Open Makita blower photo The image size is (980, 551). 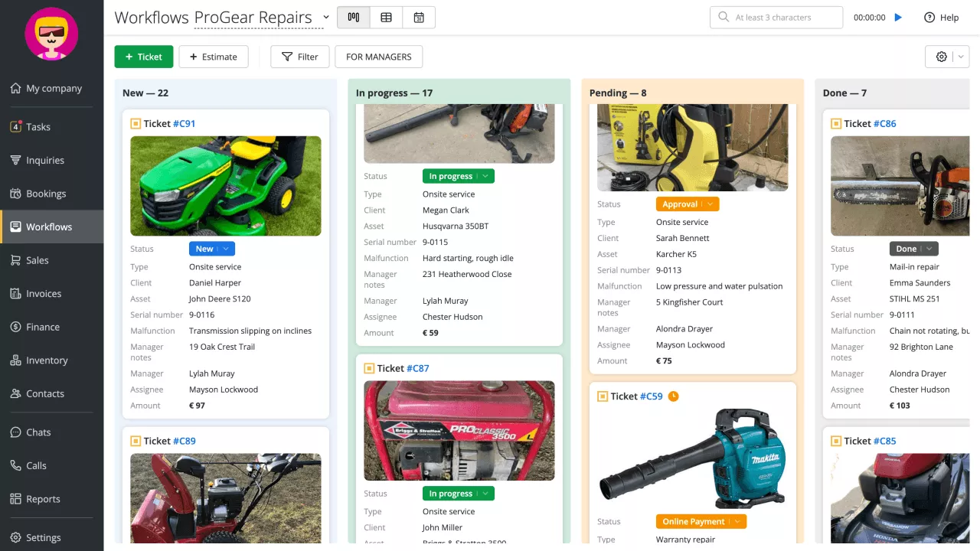tap(693, 459)
